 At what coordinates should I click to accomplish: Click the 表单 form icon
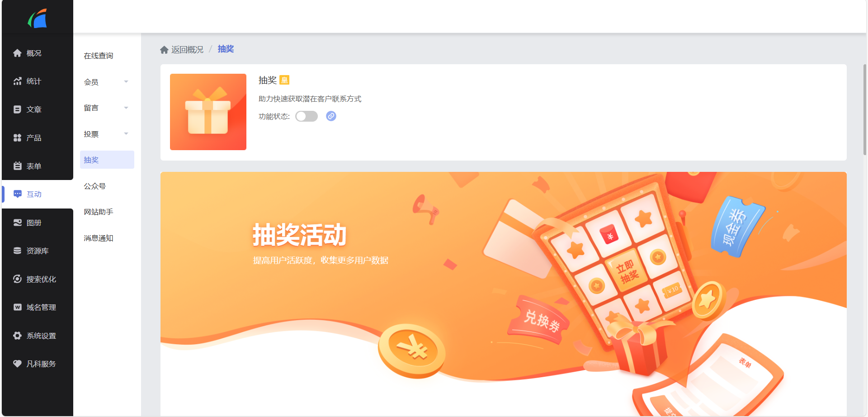pos(17,166)
